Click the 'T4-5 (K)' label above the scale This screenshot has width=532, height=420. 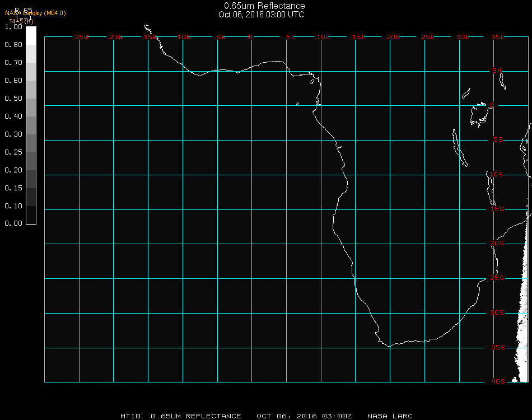(21, 21)
